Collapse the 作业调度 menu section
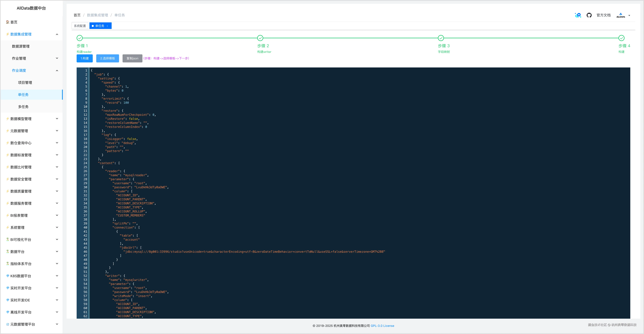The height and width of the screenshot is (334, 644). 57,70
